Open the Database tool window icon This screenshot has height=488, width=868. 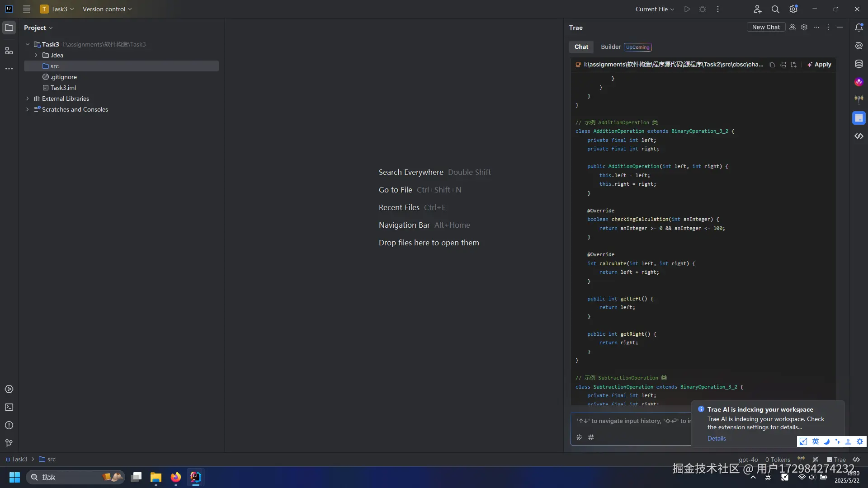[x=859, y=64]
